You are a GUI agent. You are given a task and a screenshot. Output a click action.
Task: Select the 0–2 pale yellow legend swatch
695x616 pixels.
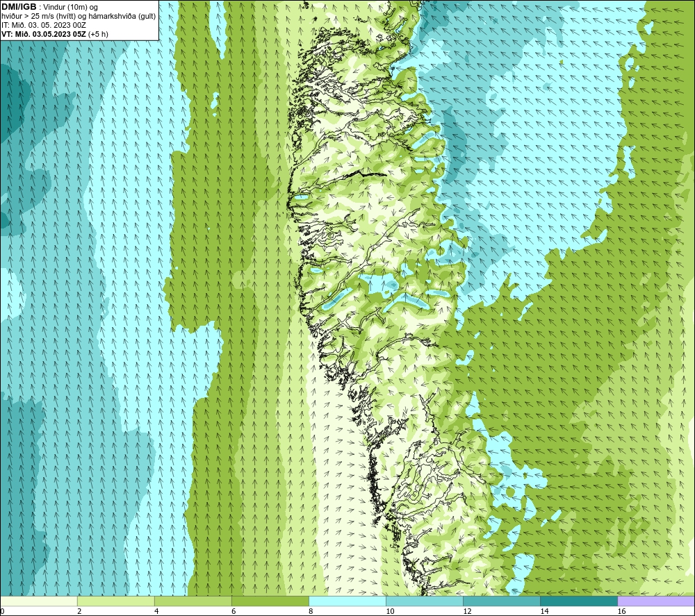39,601
